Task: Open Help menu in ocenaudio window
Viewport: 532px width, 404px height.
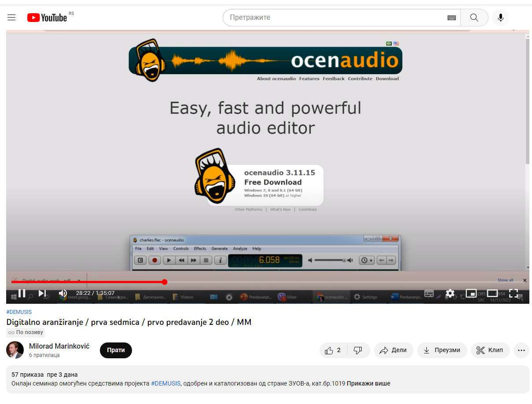Action: (257, 249)
